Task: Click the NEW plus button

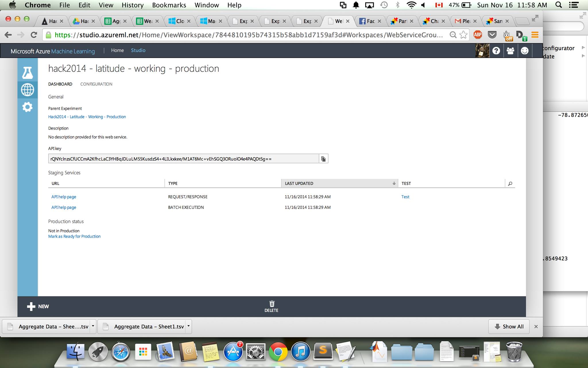Action: point(38,306)
